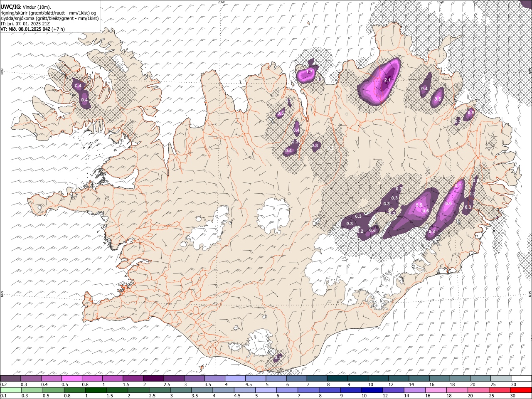Click the 0.2 label on the snow legend
532x399 pixels.
click(x=3, y=384)
